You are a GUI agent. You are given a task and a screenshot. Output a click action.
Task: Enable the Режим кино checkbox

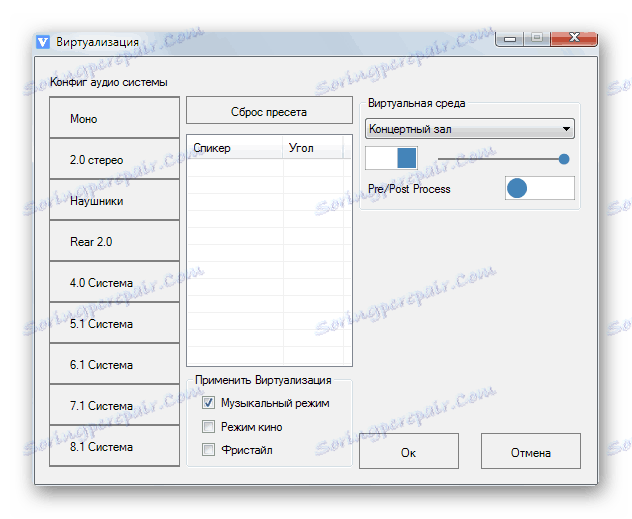(x=208, y=426)
